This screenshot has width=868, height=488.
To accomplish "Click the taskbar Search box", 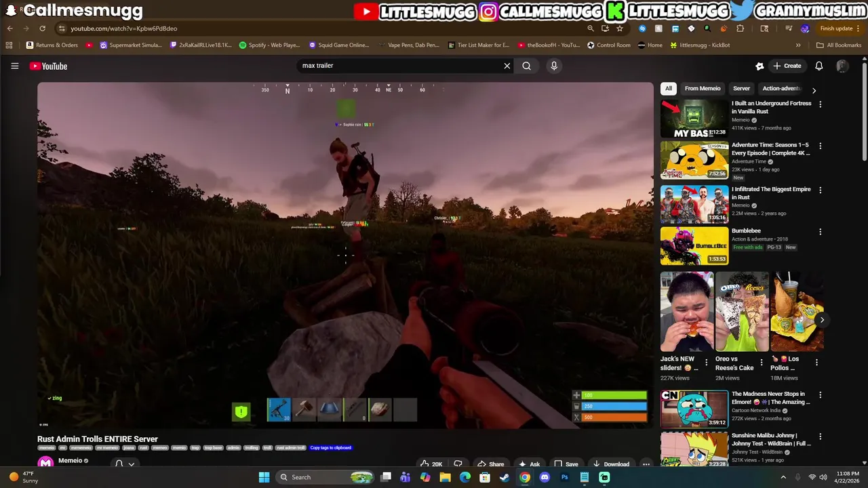I will tap(325, 477).
